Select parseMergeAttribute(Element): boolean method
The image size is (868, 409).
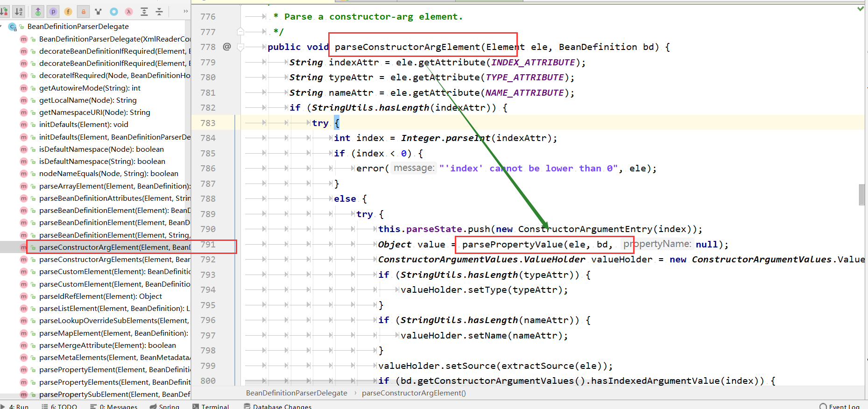pos(107,345)
